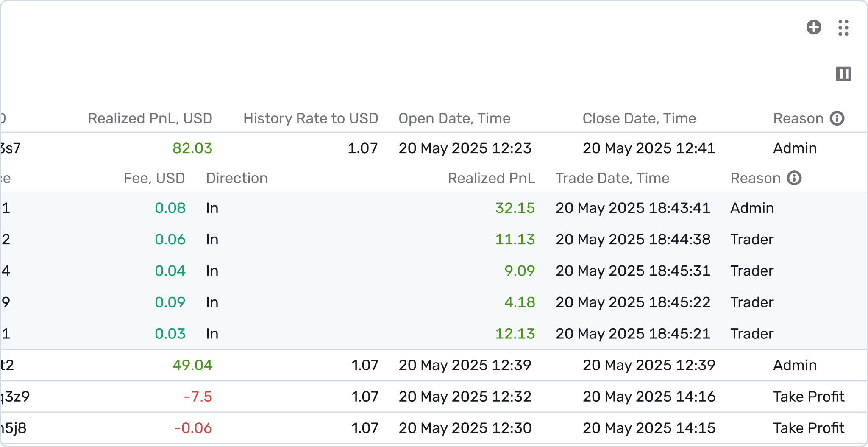Viewport: 868px width, 447px height.
Task: Click info icon beside inner Reason header
Action: click(794, 178)
